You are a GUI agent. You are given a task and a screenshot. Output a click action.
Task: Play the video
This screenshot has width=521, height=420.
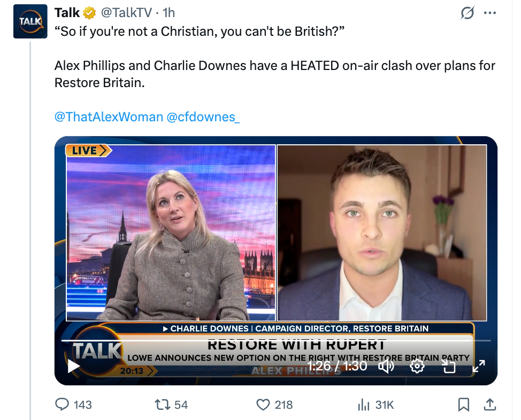coord(73,367)
